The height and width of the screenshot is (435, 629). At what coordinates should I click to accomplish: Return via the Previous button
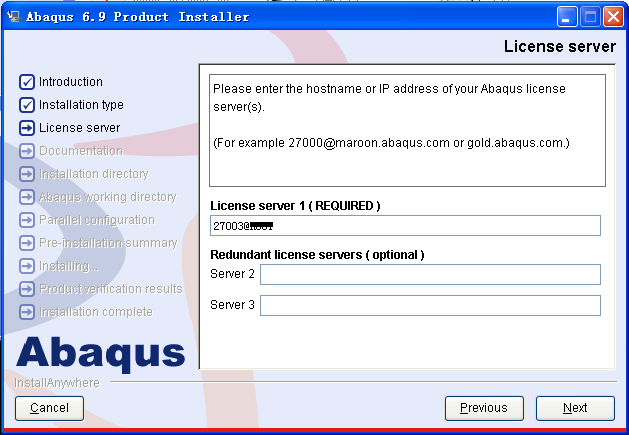(484, 408)
